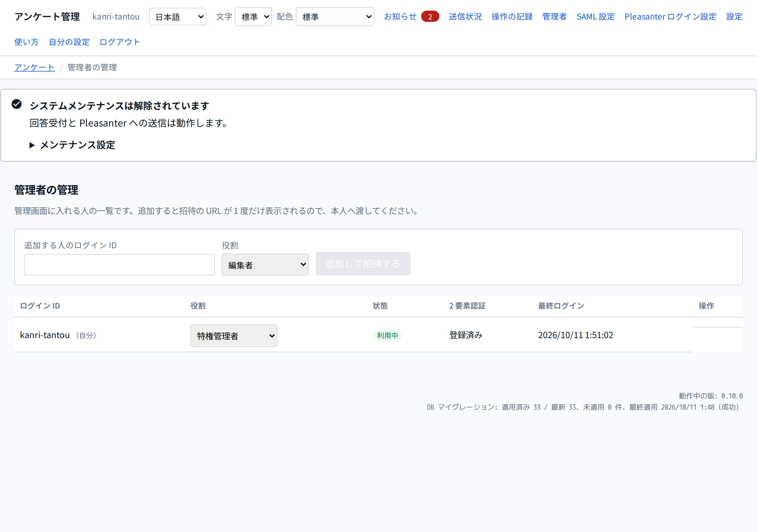
Task: Open 操作の記録 log page
Action: pyautogui.click(x=512, y=17)
